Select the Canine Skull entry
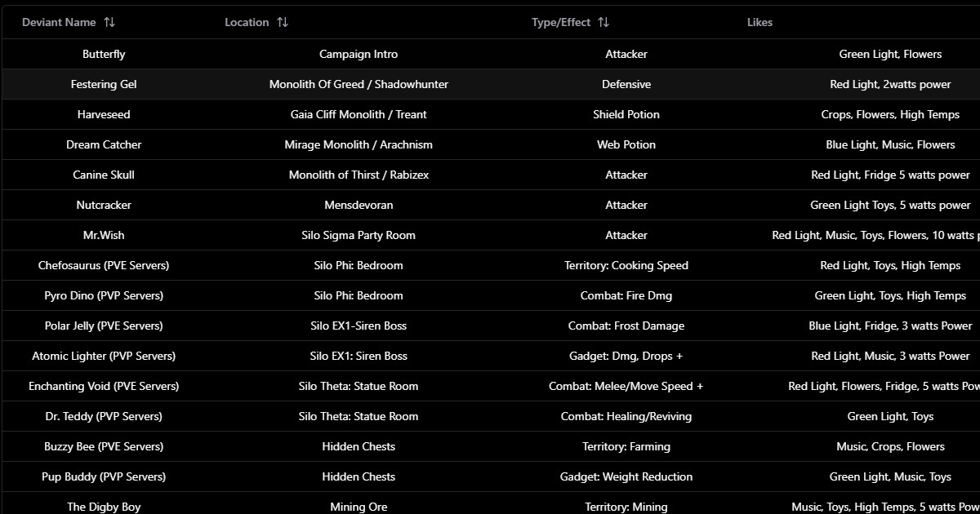980x514 pixels. point(104,175)
